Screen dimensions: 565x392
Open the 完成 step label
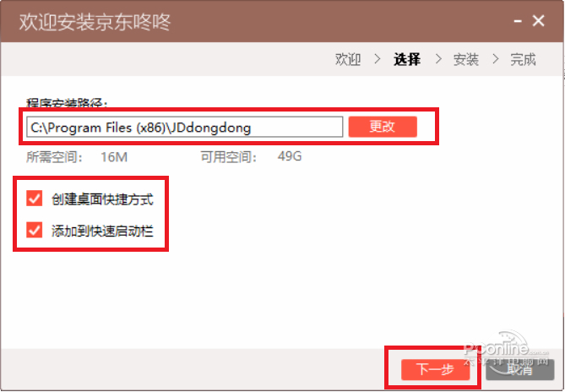coord(523,59)
